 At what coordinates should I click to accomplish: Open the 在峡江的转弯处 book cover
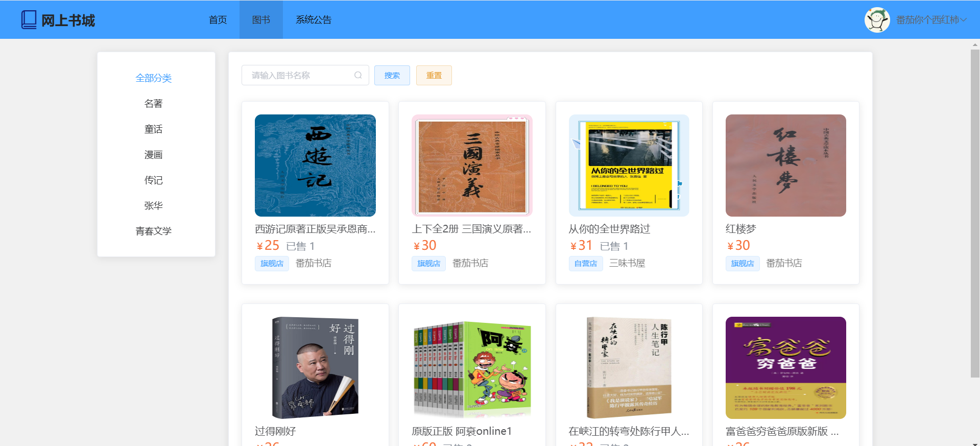click(629, 368)
